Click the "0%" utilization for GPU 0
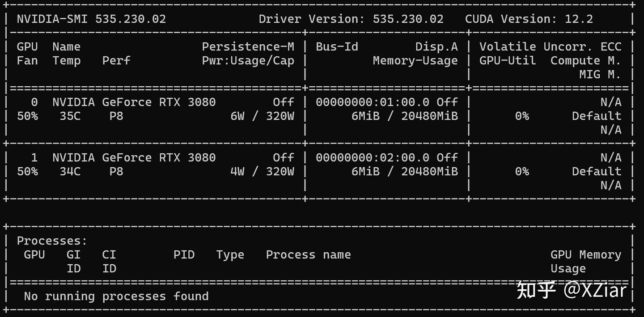644x317 pixels. (x=522, y=116)
